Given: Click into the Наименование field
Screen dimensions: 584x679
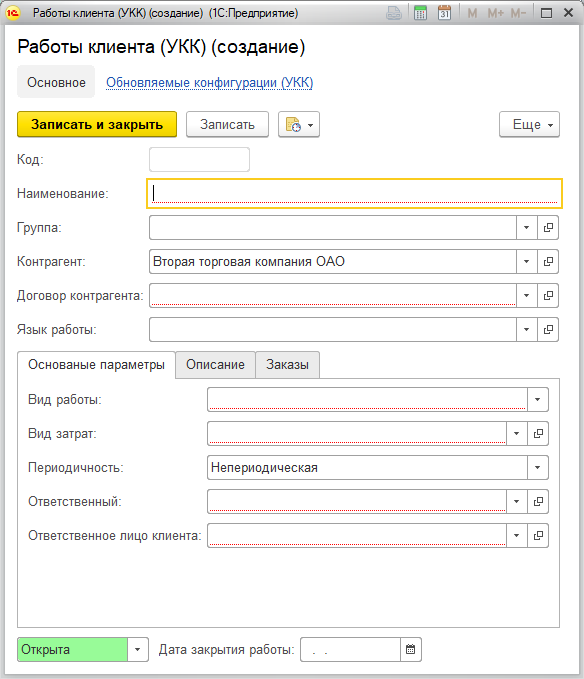Looking at the screenshot, I should tap(355, 194).
